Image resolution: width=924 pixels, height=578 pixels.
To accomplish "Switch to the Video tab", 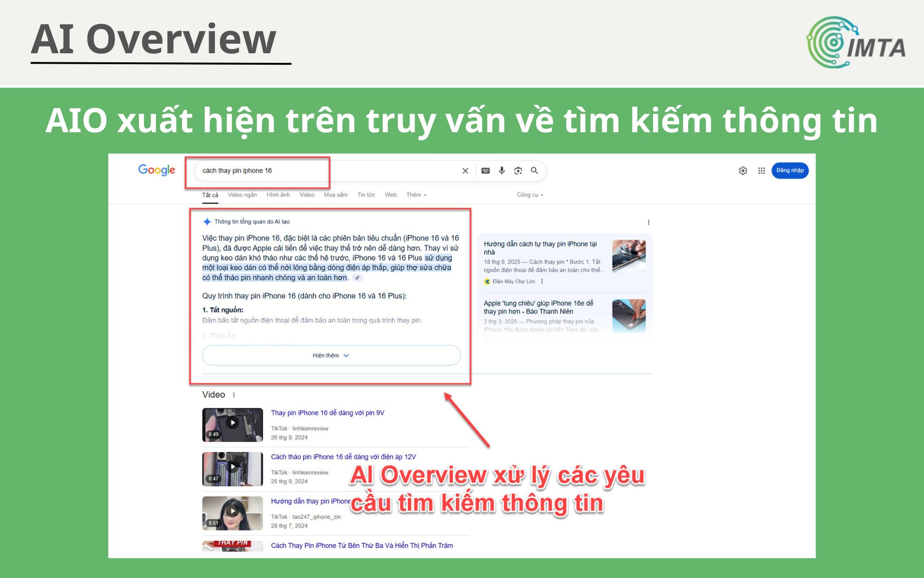I will tap(307, 195).
